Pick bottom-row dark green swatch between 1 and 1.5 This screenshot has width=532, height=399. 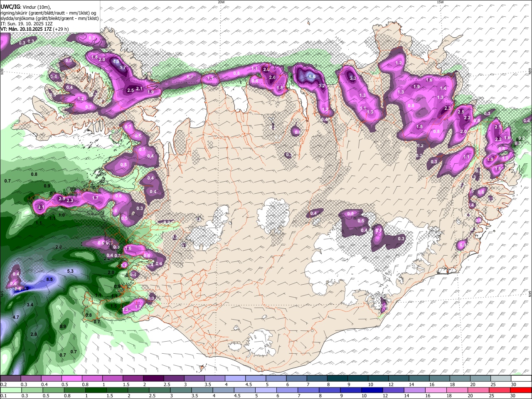95,390
